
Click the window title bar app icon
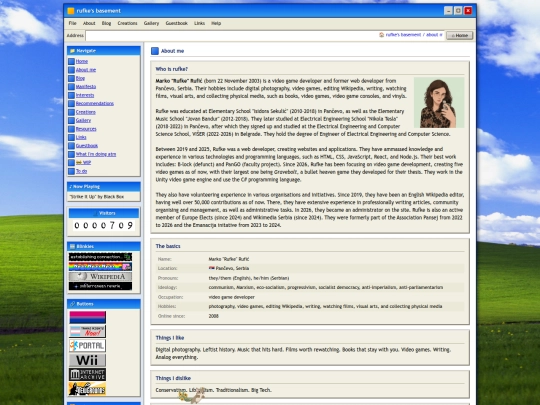coord(71,11)
